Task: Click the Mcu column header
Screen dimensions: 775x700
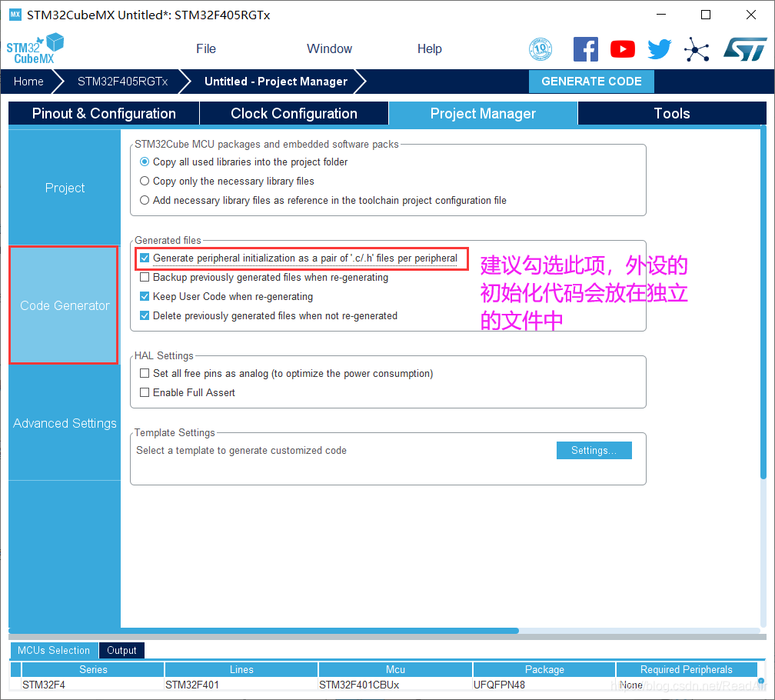Action: click(395, 669)
